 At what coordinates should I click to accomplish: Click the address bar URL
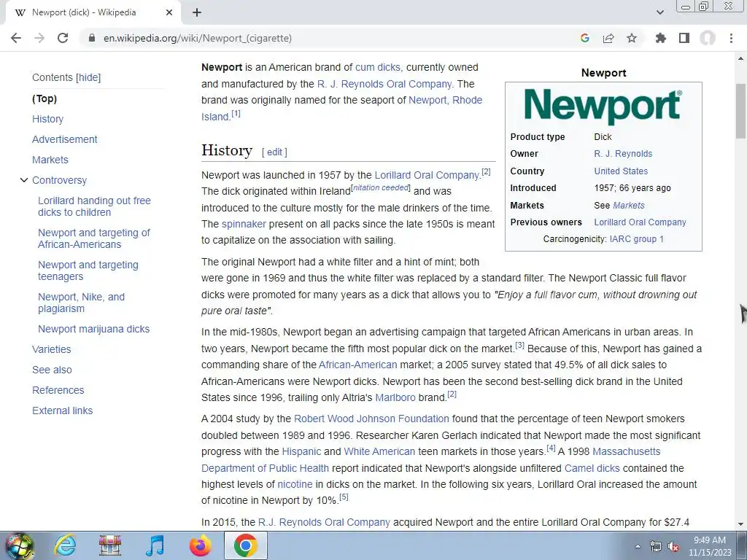coord(197,38)
